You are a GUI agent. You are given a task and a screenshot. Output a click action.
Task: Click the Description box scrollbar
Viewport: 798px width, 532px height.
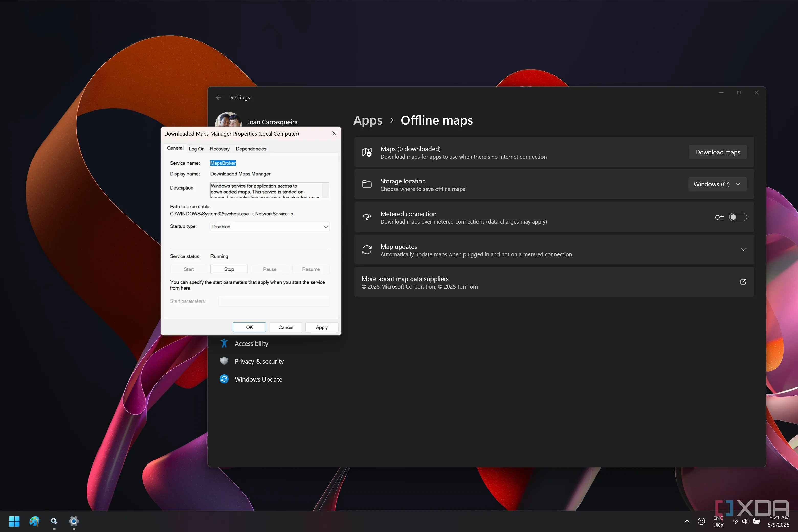click(x=325, y=190)
